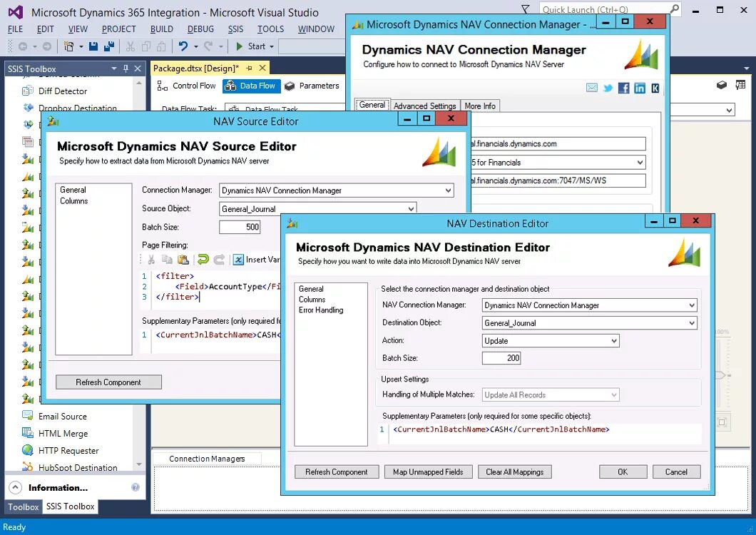Image resolution: width=756 pixels, height=535 pixels.
Task: Open Source Object General_Journal dropdown
Action: point(412,209)
